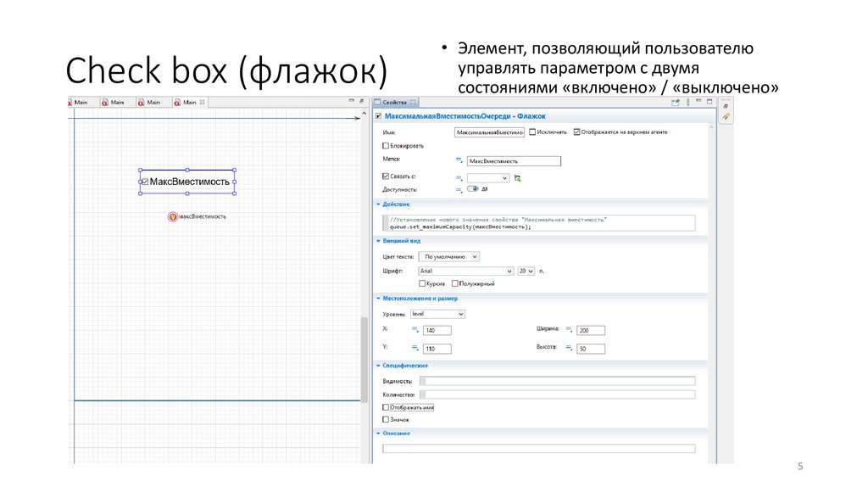Viewport: 868px width, 487px height.
Task: Select the МаксВместимость checkbox on canvas
Action: pyautogui.click(x=187, y=182)
